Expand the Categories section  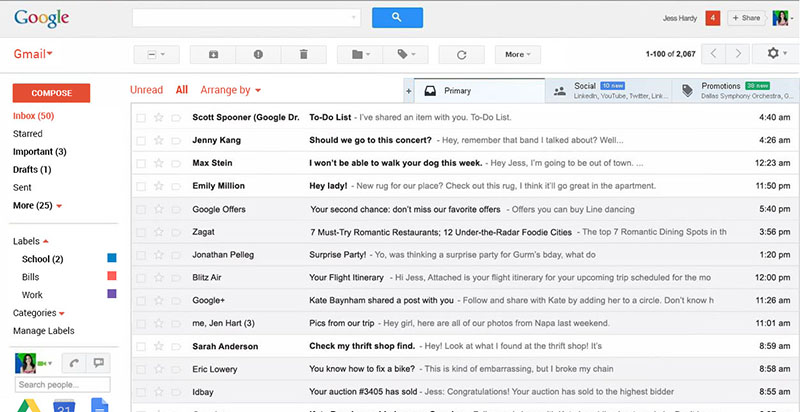tap(39, 313)
